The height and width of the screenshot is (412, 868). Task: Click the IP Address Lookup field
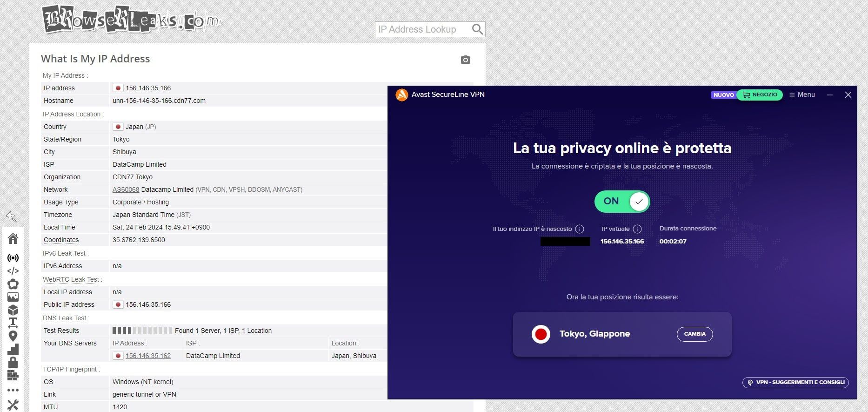[x=422, y=29]
